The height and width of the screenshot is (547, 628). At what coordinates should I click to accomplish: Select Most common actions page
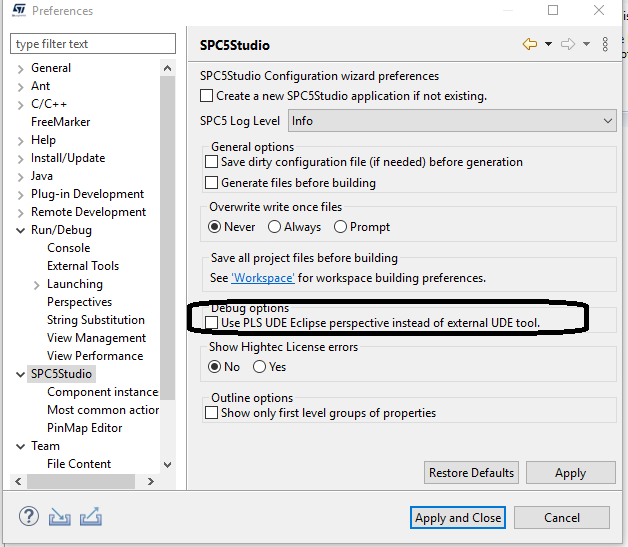[x=103, y=410]
